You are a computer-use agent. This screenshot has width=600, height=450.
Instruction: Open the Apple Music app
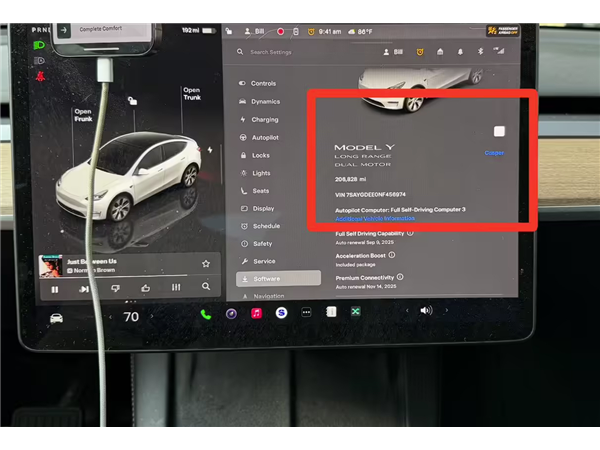(x=256, y=313)
